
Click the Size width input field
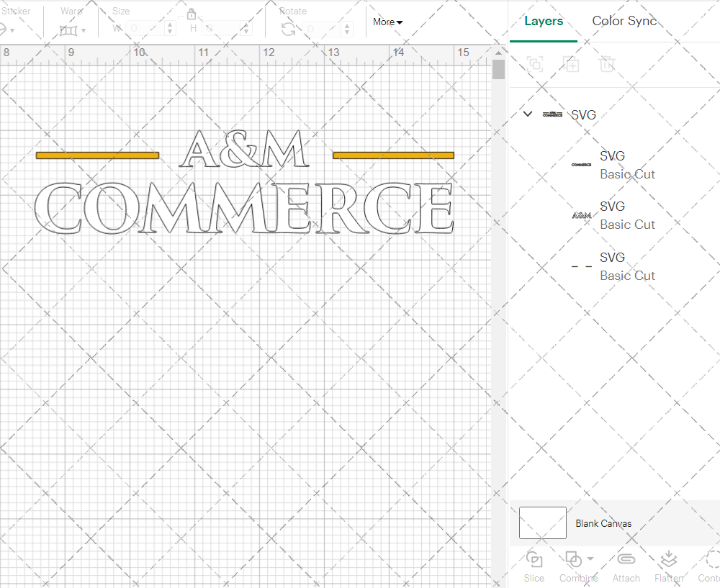[x=145, y=29]
